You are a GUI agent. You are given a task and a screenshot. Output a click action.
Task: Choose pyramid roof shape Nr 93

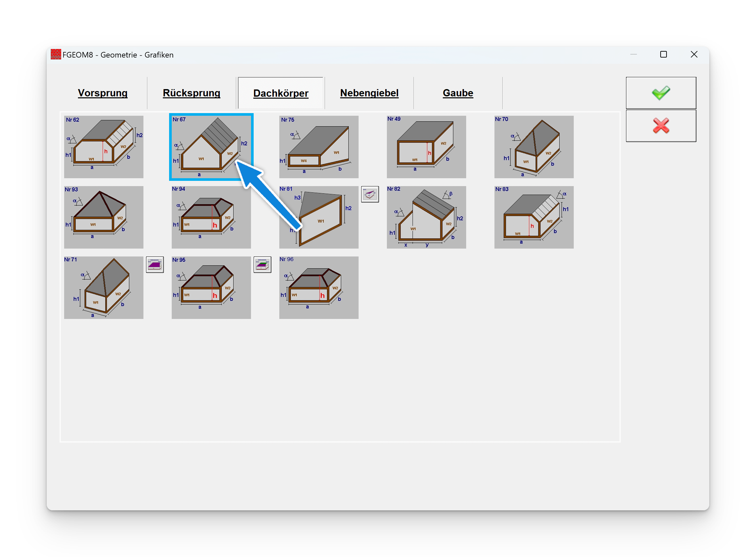[104, 217]
